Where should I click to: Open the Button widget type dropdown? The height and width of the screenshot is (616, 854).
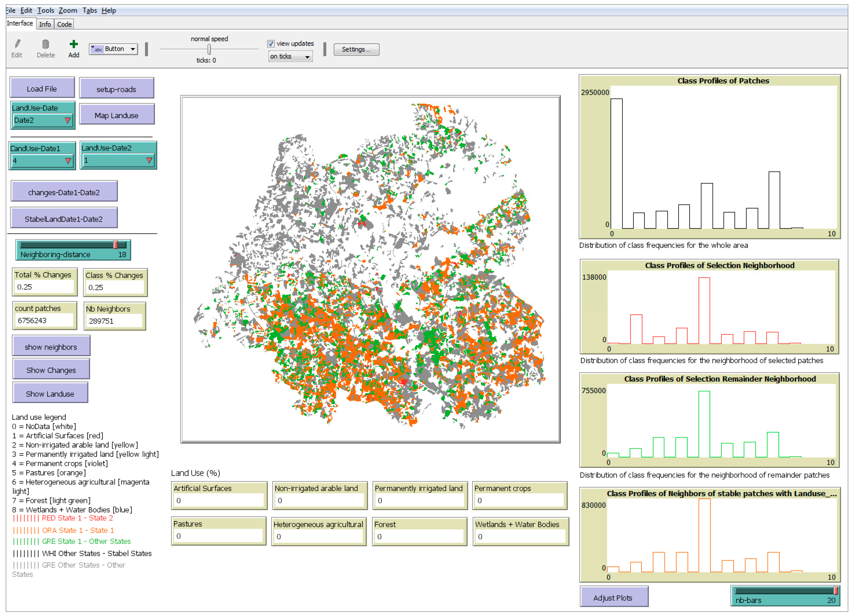[113, 49]
